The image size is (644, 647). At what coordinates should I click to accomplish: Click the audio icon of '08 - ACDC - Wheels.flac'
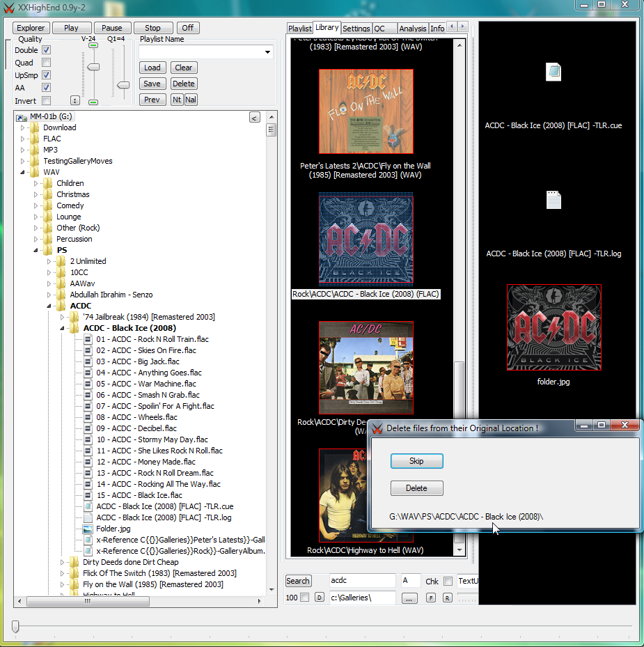click(88, 417)
